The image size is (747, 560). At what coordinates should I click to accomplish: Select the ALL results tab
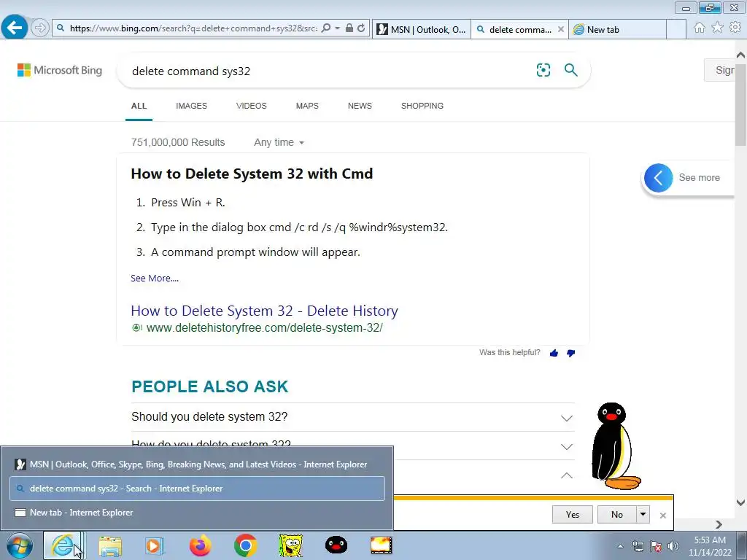pos(139,106)
